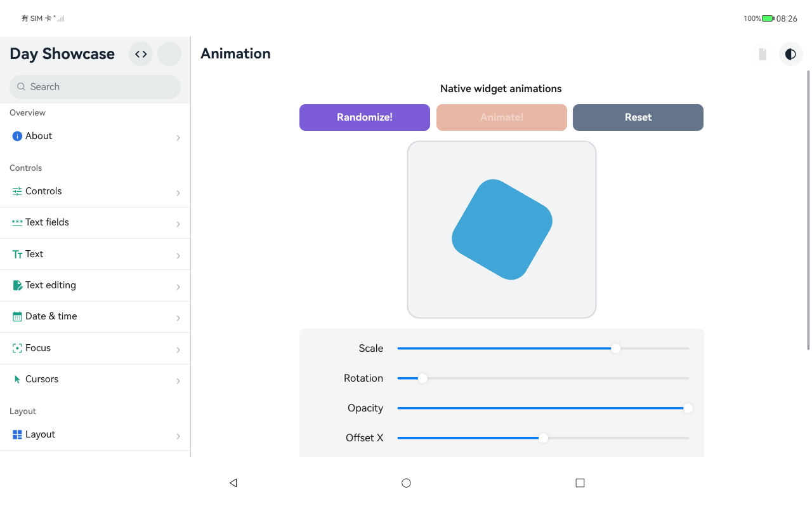Click the blue rounded square preview
This screenshot has height=508, width=812.
click(502, 229)
